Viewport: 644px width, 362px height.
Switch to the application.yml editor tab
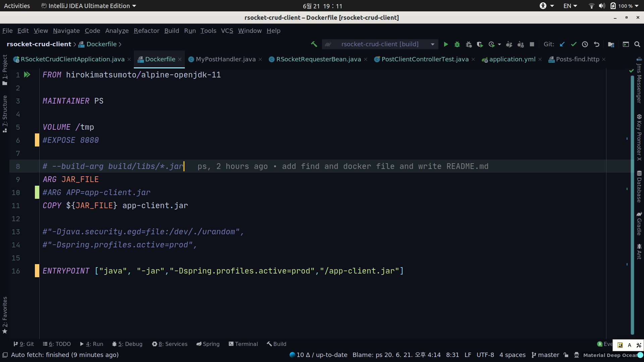(x=512, y=59)
